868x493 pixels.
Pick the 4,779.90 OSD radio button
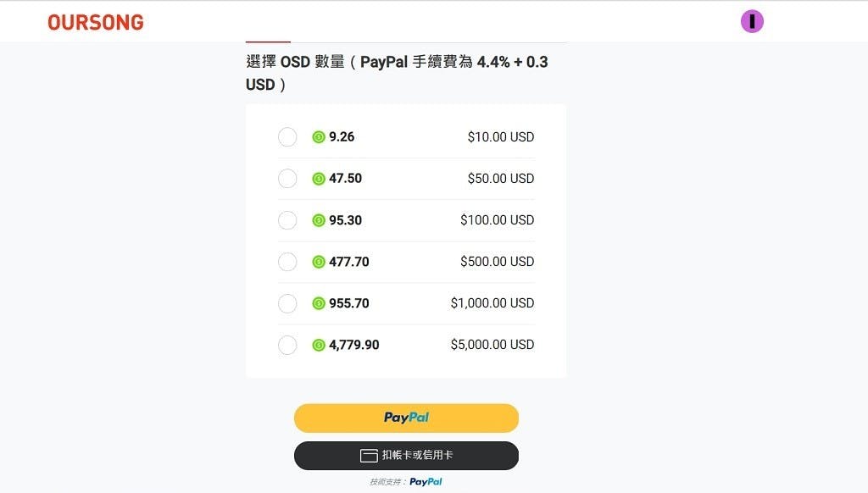click(287, 345)
